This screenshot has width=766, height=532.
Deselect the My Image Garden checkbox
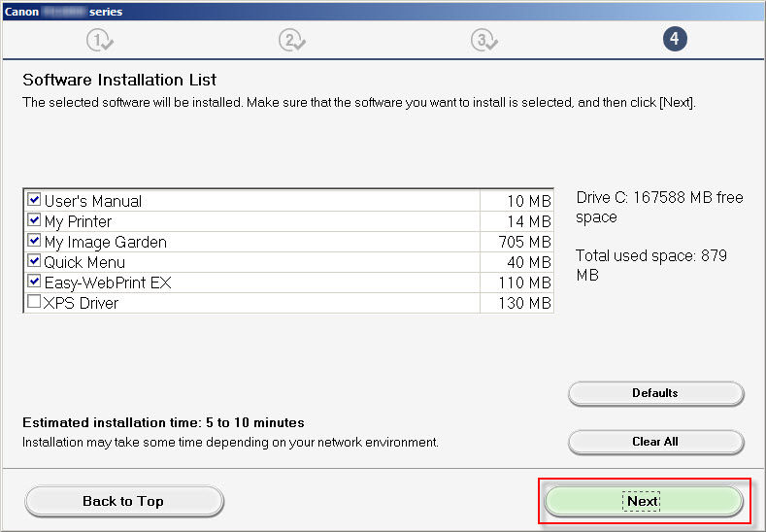tap(35, 241)
